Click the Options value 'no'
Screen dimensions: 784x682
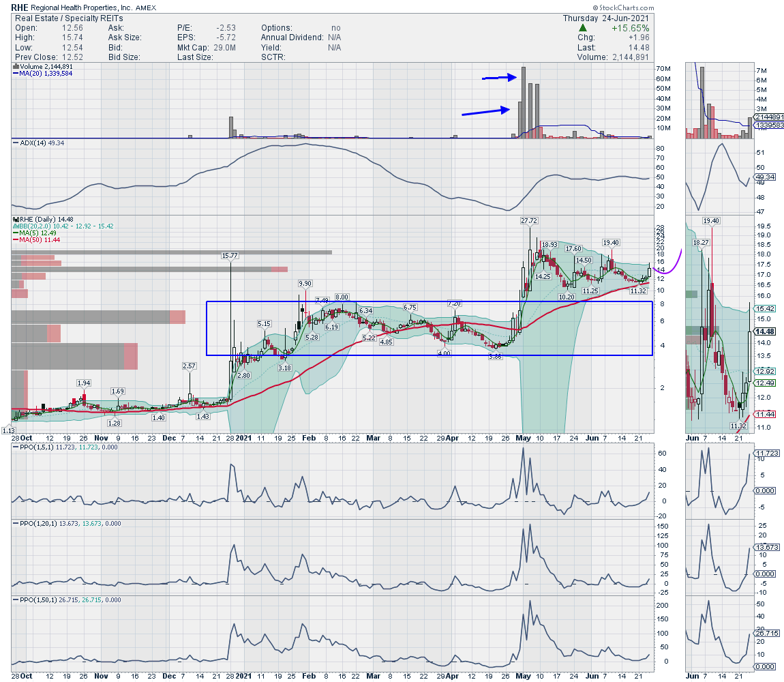click(x=336, y=28)
